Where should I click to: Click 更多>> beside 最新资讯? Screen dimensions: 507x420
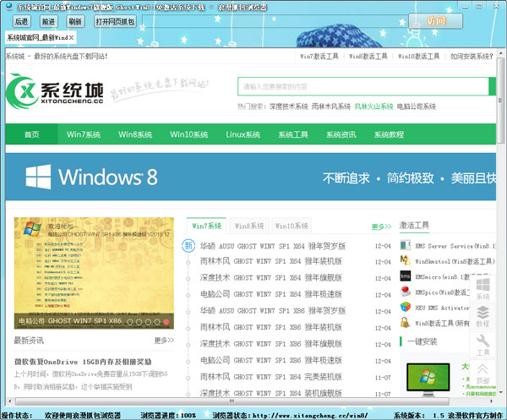click(164, 340)
